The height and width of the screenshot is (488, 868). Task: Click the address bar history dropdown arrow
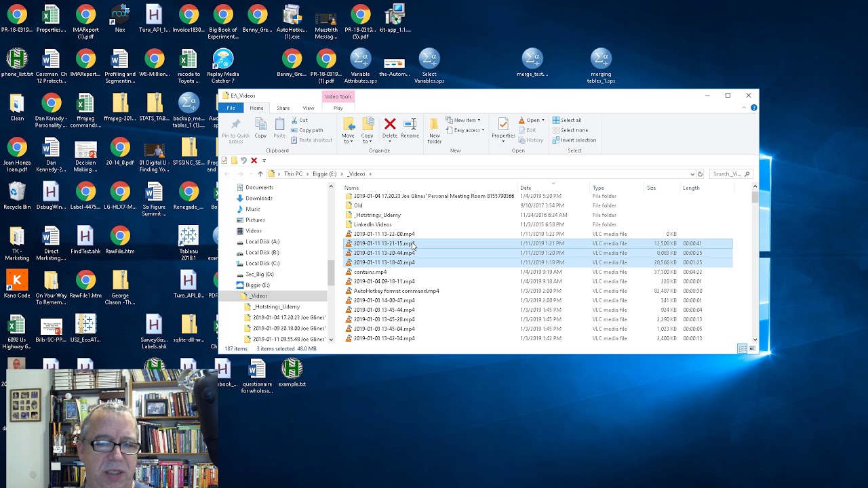click(x=692, y=174)
